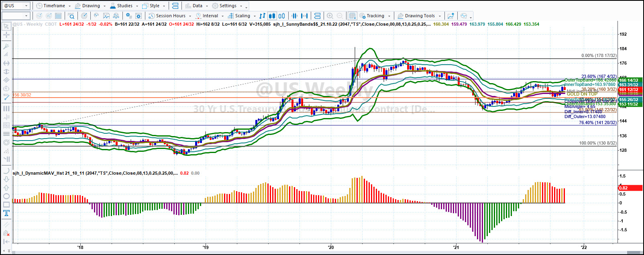The image size is (644, 255).
Task: Click the GOLD ON TOP text label
Action: [x=582, y=94]
